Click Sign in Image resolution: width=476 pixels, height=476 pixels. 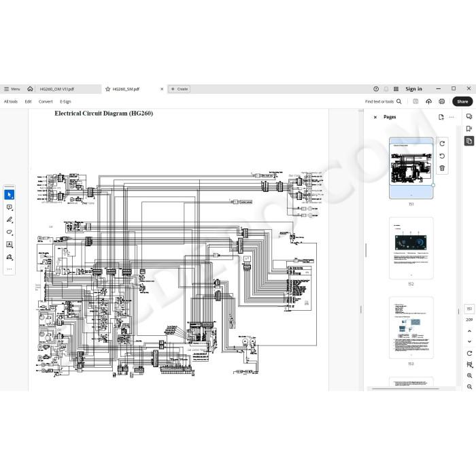(413, 88)
